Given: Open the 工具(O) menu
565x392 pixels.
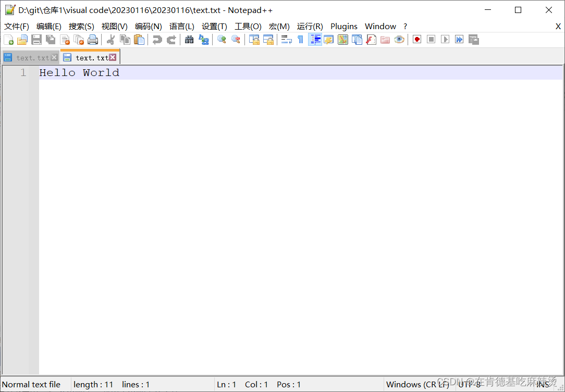Looking at the screenshot, I should coord(248,26).
